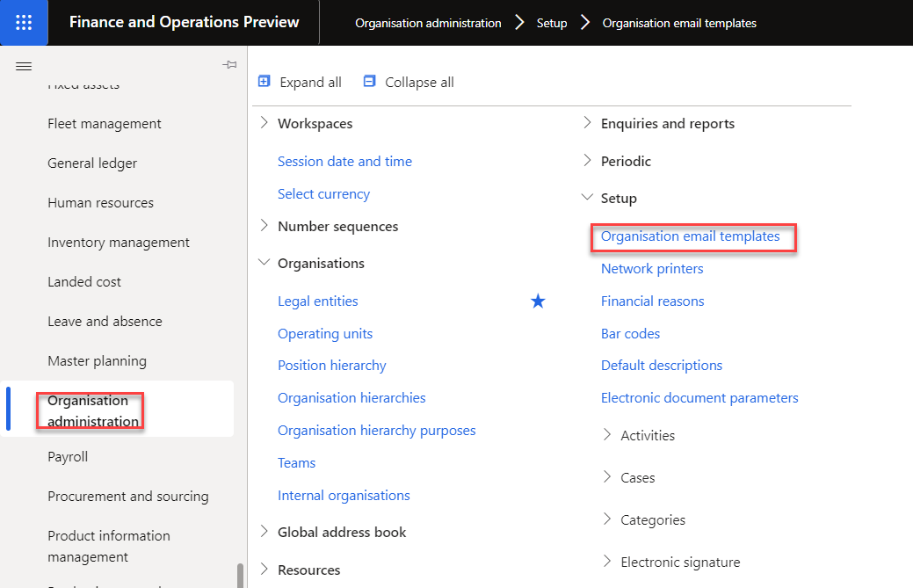Open Network printers link
The width and height of the screenshot is (913, 588).
[x=652, y=268]
